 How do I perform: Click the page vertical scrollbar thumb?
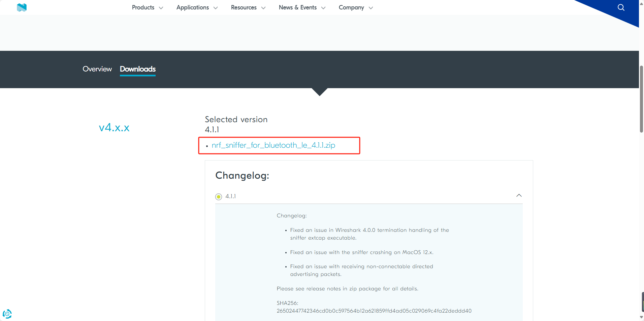pyautogui.click(x=641, y=99)
